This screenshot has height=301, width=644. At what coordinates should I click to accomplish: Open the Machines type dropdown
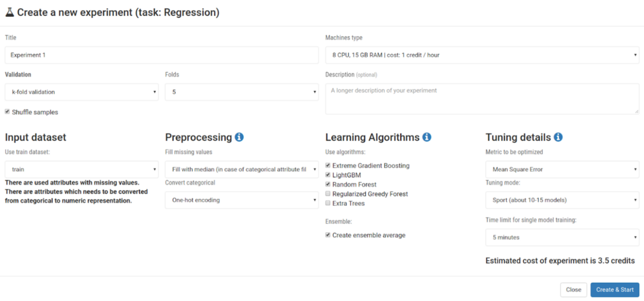(482, 55)
